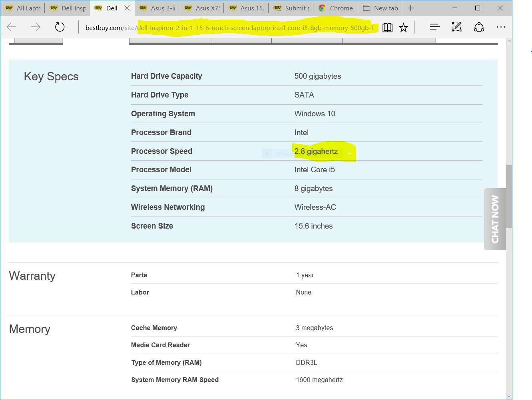532x400 pixels.
Task: Refresh the current page
Action: [60, 27]
